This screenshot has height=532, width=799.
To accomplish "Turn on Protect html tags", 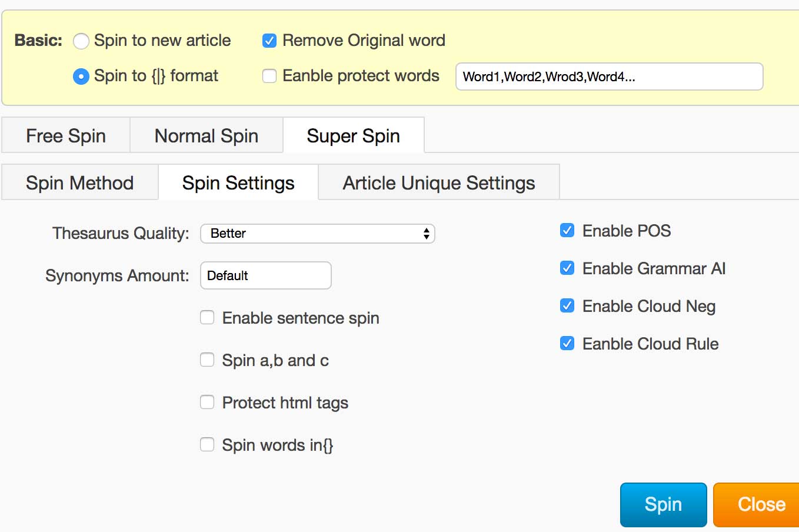I will 207,402.
